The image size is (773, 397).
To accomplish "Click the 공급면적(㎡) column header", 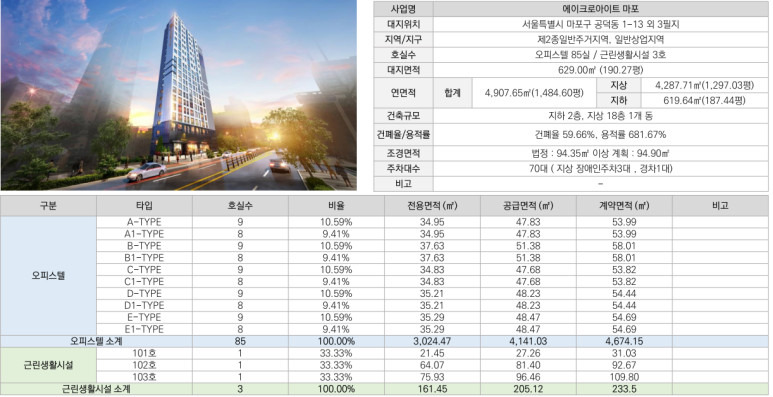I will (x=528, y=206).
